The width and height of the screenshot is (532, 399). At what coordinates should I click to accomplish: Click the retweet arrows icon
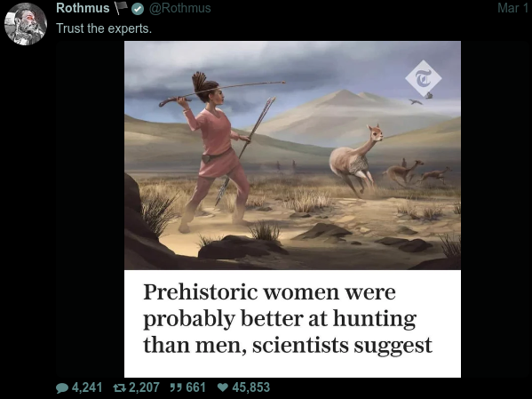120,387
